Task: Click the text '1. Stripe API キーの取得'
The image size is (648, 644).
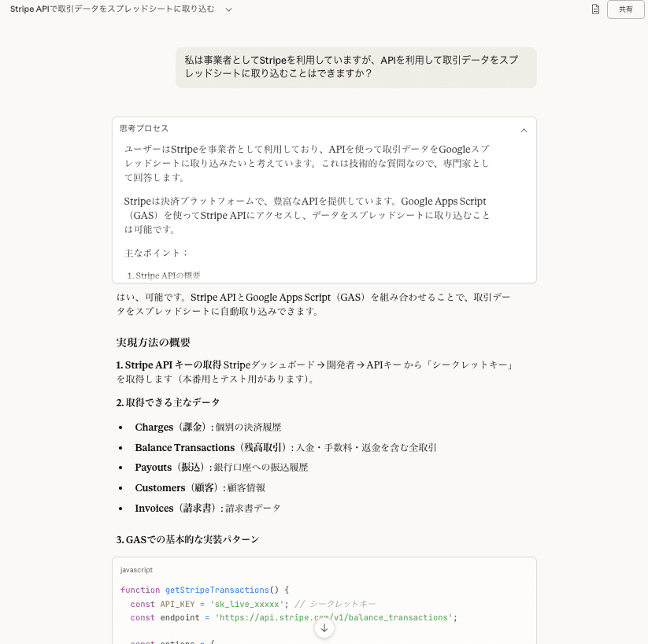Action: click(x=168, y=365)
